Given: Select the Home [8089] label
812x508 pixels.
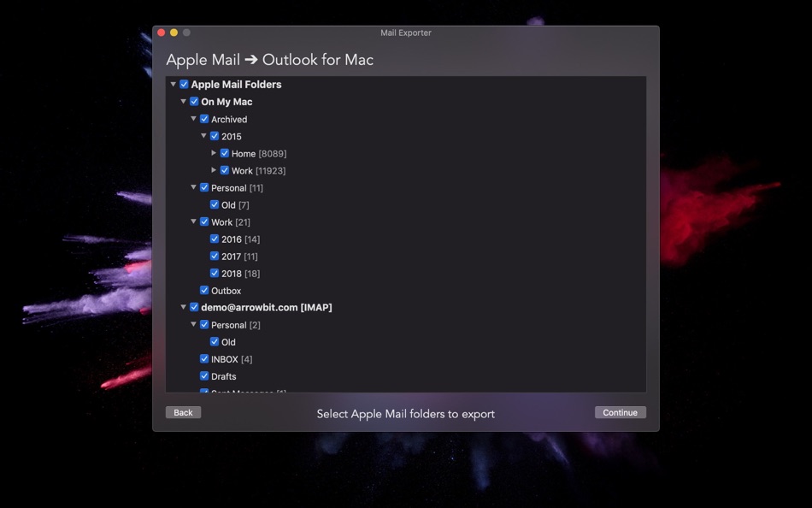Looking at the screenshot, I should pyautogui.click(x=259, y=153).
